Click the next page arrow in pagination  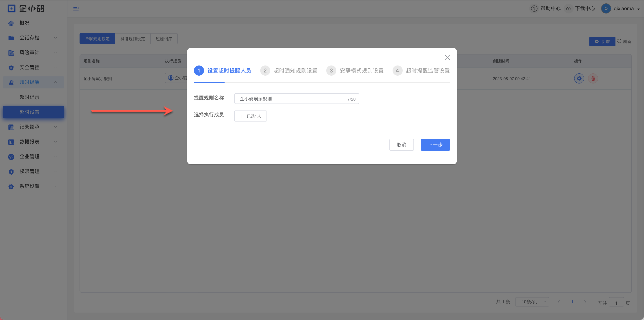point(585,302)
